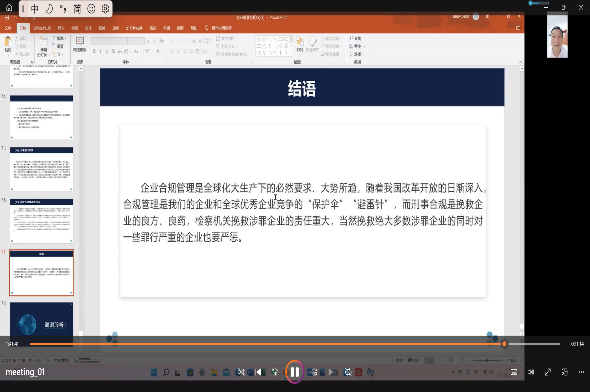Select the dark blue globe slide thumbnail

pos(41,319)
